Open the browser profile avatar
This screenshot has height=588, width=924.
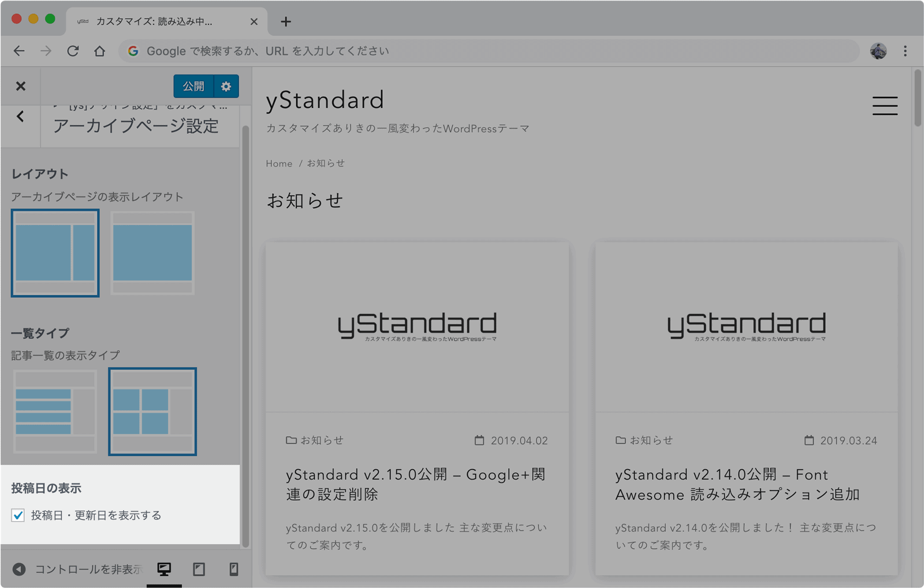coord(878,51)
